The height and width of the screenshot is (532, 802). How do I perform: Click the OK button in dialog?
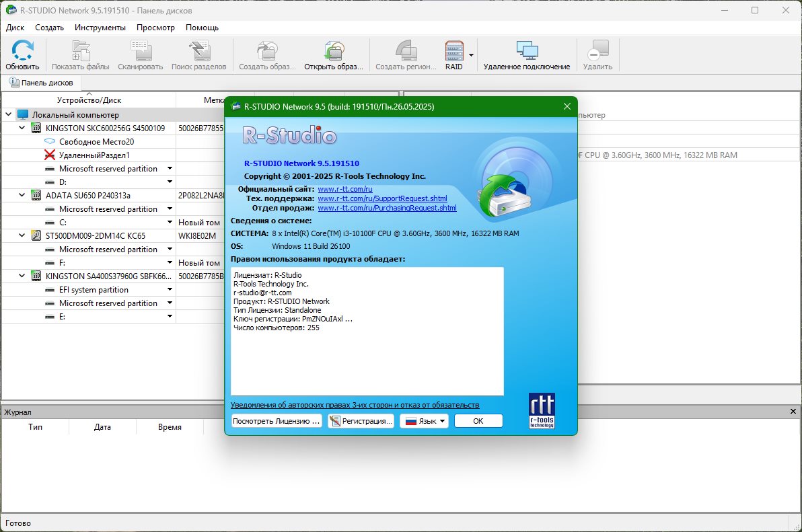point(478,421)
